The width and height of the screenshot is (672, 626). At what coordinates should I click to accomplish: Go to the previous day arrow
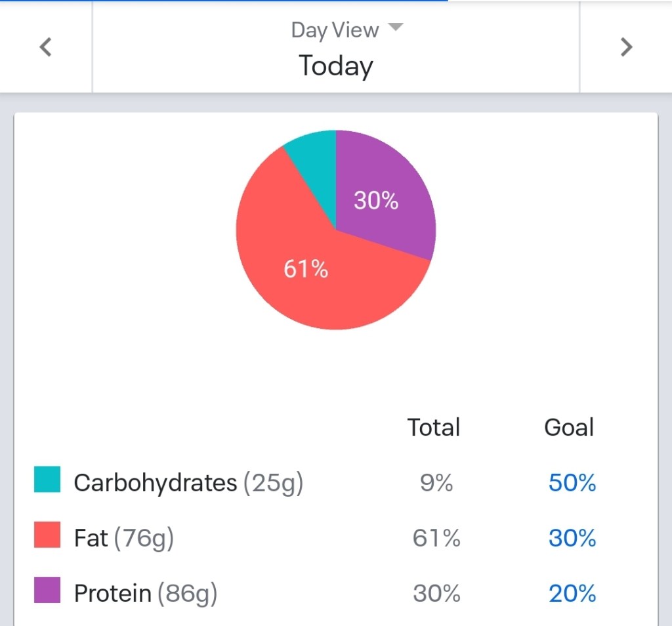[x=45, y=47]
